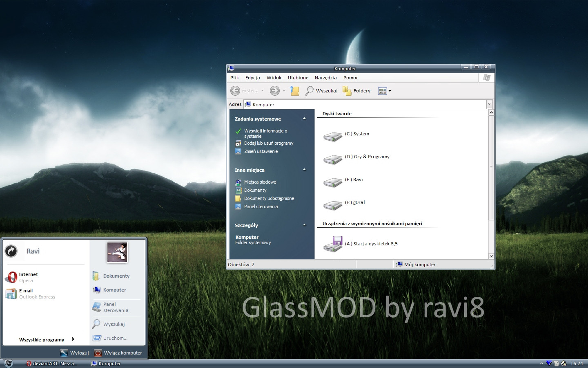Open the Widok menu

pos(274,78)
